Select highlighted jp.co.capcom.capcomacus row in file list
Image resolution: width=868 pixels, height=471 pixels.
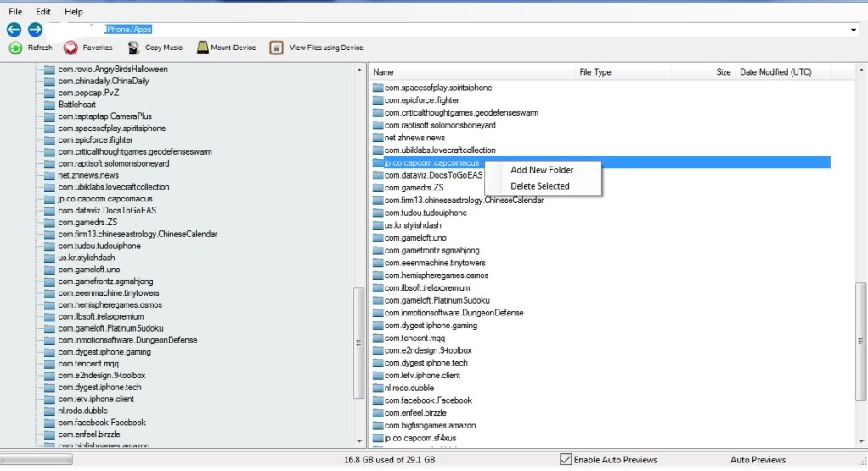601,162
